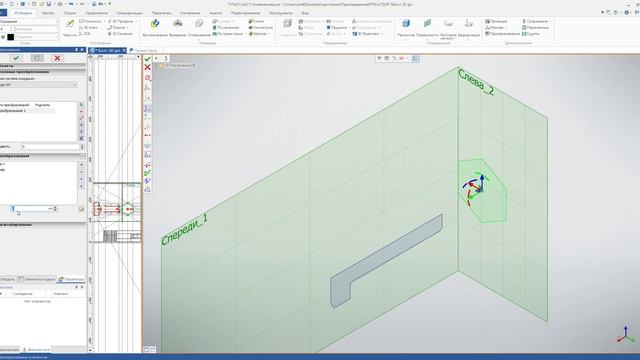Viewport: 640px width, 360px height.
Task: Click the save icon in quick access toolbar
Action: coord(49,4)
